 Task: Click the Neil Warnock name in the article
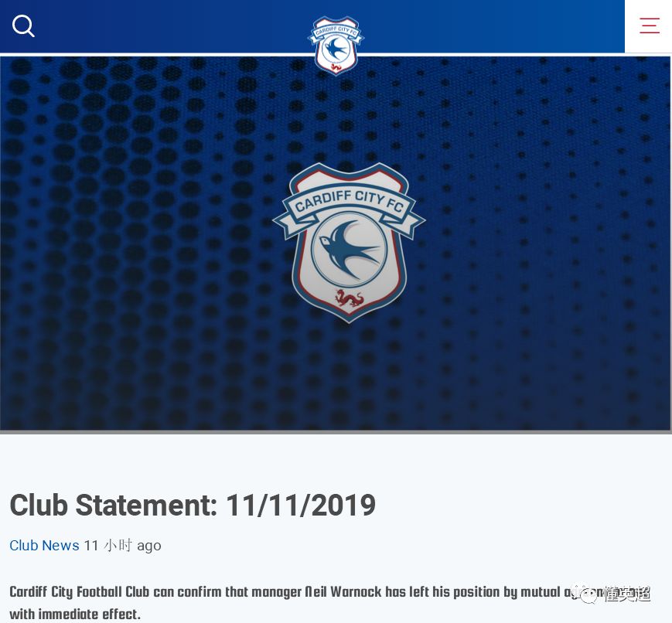[x=343, y=592]
